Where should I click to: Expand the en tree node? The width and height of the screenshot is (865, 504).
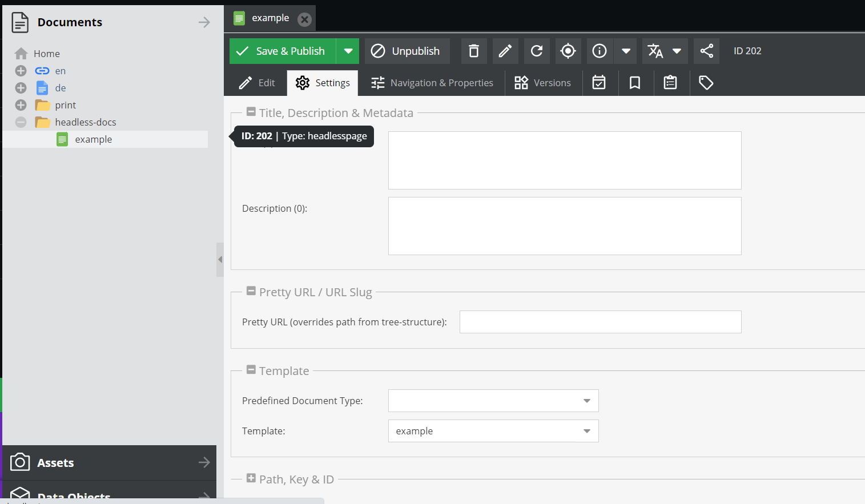point(21,71)
